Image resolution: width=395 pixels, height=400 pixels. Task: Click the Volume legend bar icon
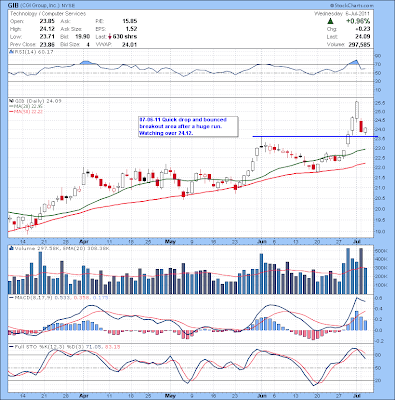pos(11,248)
